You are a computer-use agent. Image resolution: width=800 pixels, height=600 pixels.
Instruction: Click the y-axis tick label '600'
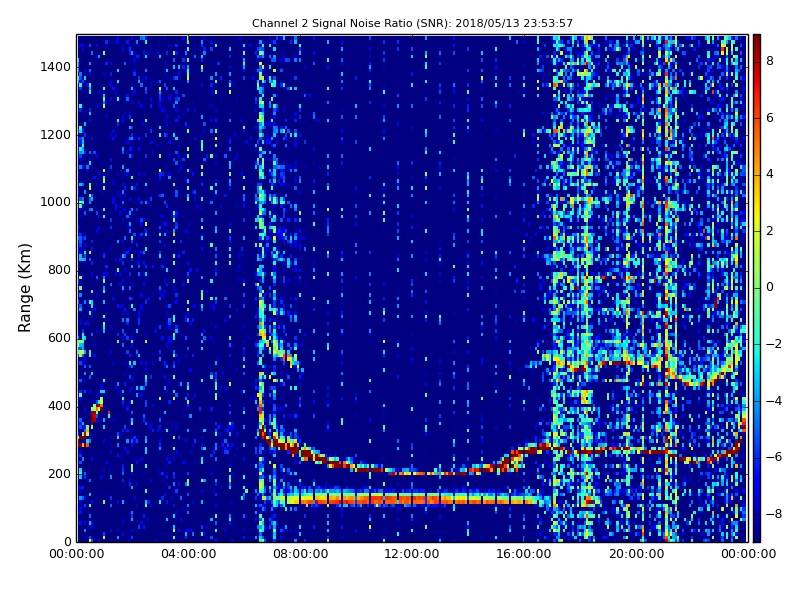pyautogui.click(x=59, y=338)
